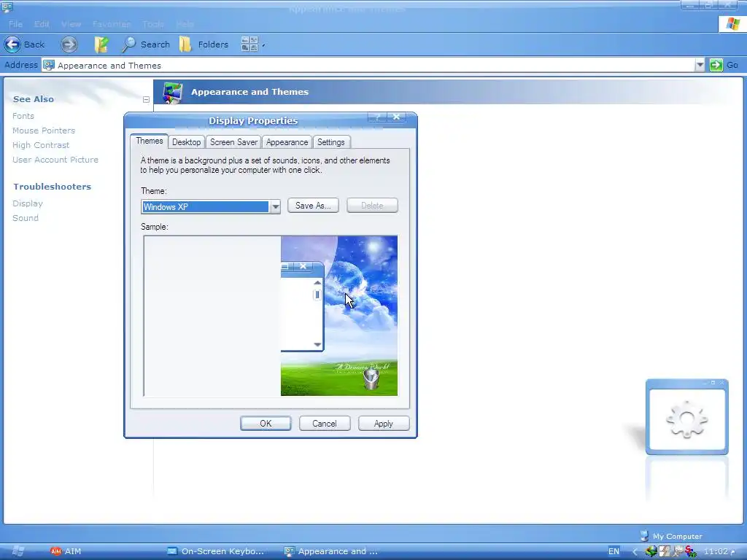Open the File menu

[15, 24]
